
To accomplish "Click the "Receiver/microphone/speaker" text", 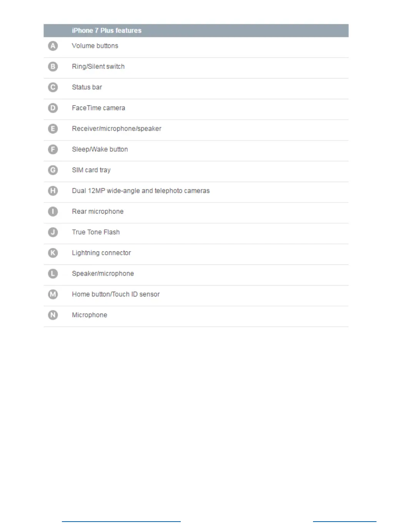I will (117, 129).
